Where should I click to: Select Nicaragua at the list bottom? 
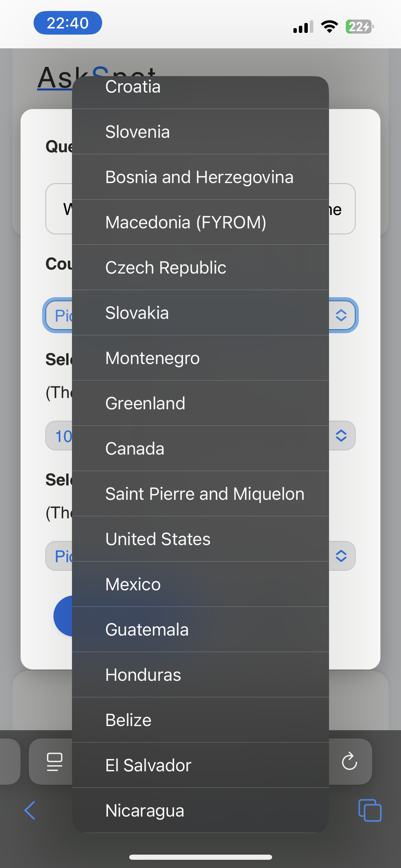(x=200, y=810)
